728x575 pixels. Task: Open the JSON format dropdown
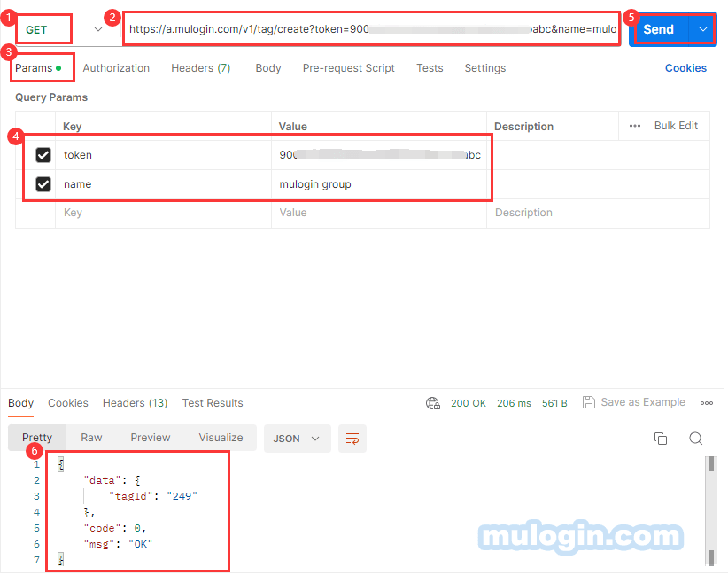[x=298, y=439]
